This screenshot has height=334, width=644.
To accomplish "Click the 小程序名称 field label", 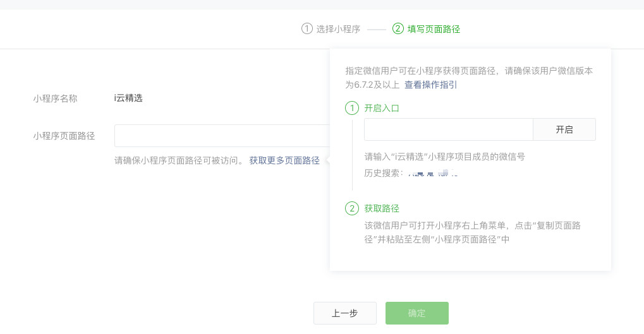I will [56, 98].
